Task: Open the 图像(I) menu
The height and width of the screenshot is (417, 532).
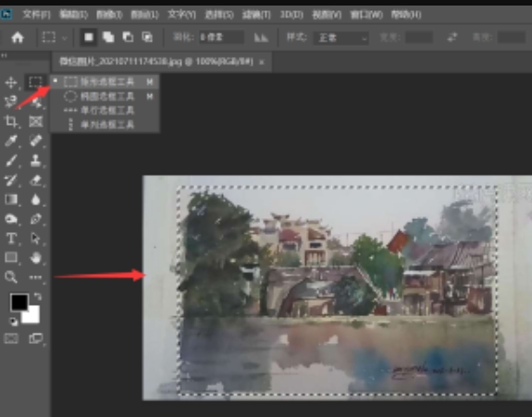Action: pos(109,15)
